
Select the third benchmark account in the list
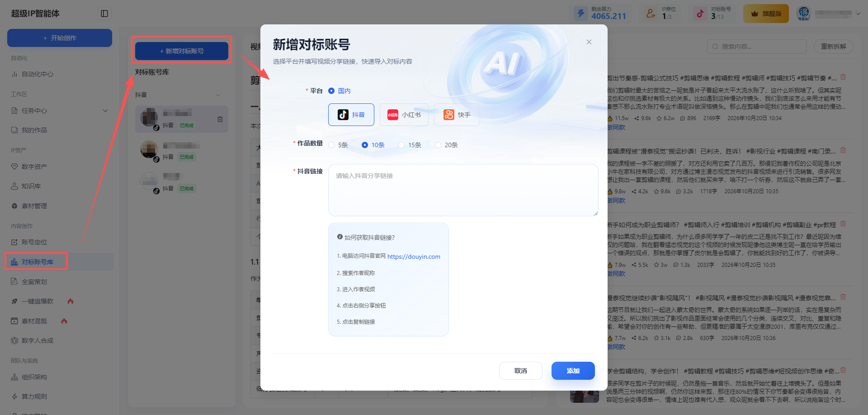tap(182, 182)
